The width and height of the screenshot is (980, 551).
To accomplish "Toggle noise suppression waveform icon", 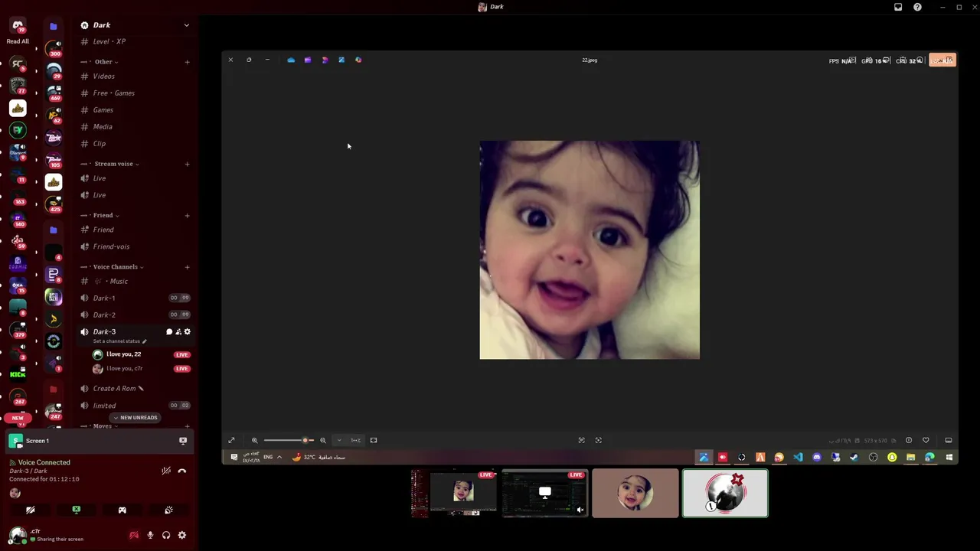I will (x=166, y=471).
